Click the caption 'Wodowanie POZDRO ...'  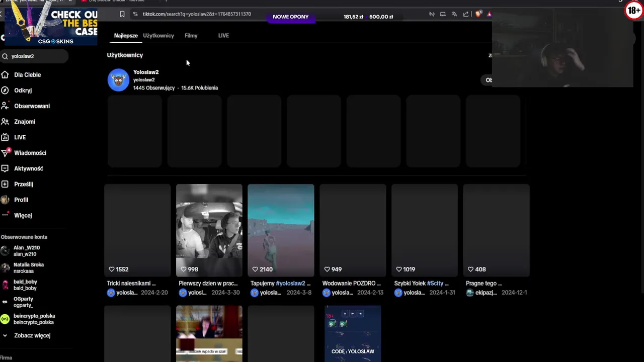pyautogui.click(x=352, y=284)
